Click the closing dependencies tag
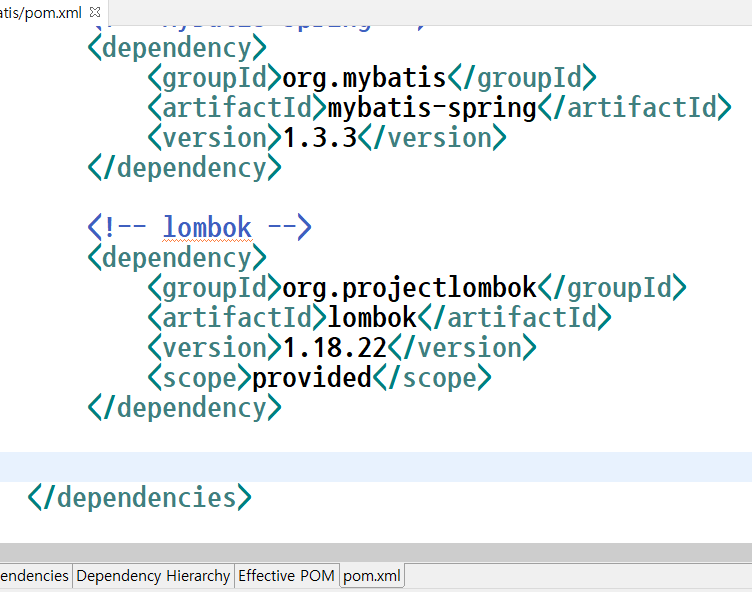 point(140,497)
